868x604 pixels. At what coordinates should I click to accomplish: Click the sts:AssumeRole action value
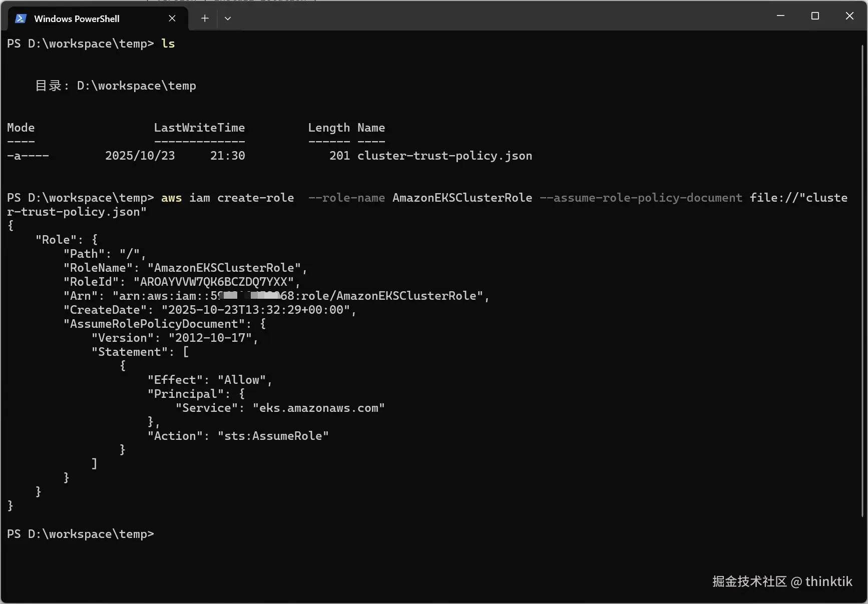coord(273,436)
